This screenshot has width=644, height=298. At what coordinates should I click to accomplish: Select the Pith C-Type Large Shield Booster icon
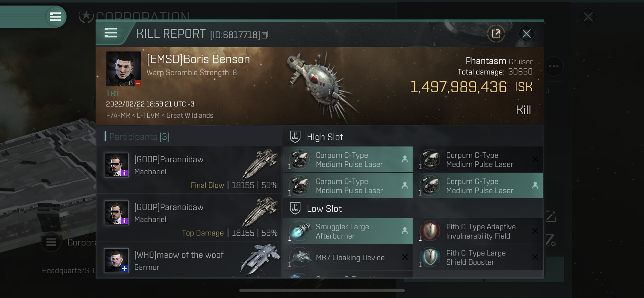(430, 257)
